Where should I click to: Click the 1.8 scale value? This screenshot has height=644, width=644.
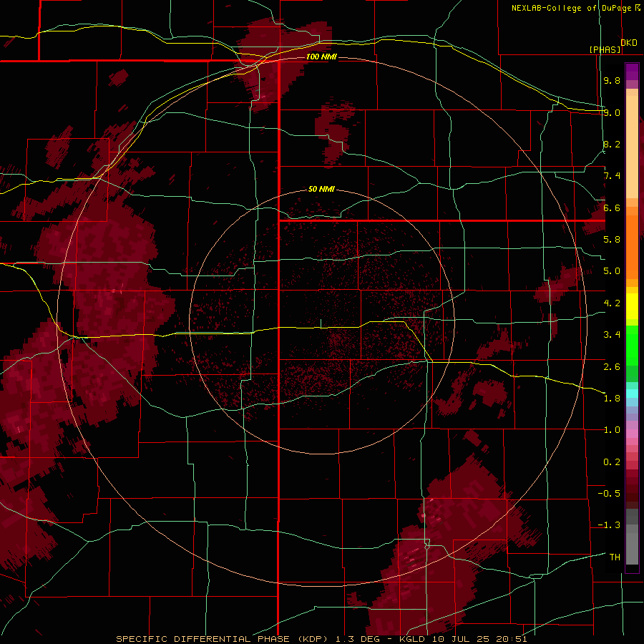(x=612, y=399)
